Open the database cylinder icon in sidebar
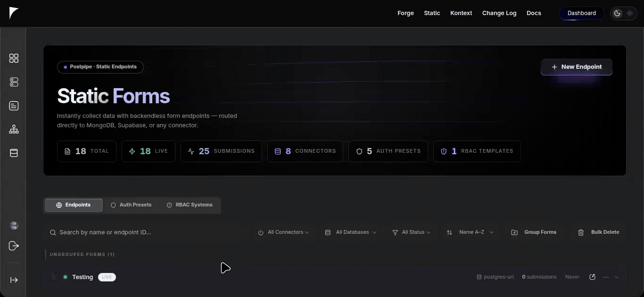This screenshot has height=297, width=644. [14, 153]
